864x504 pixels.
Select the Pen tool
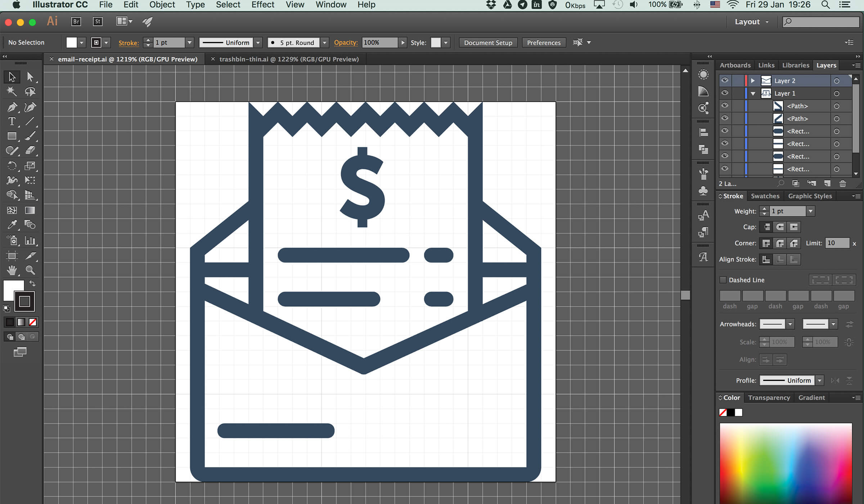coord(12,107)
